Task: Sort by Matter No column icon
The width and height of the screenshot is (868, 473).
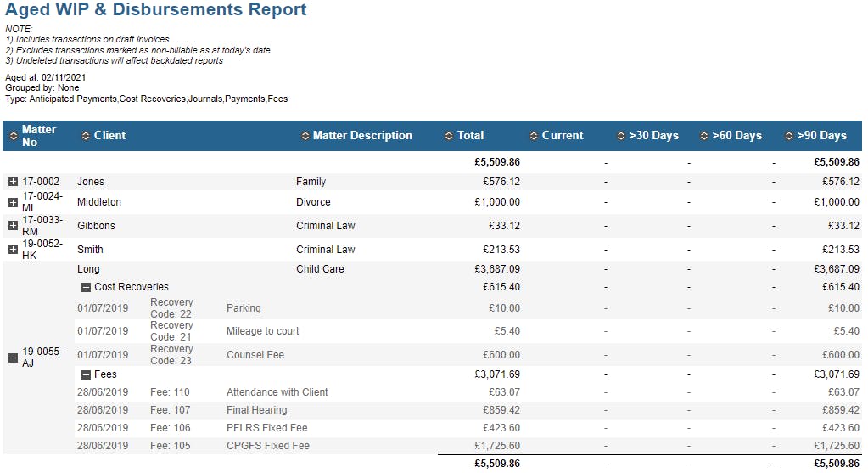Action: pyautogui.click(x=13, y=136)
